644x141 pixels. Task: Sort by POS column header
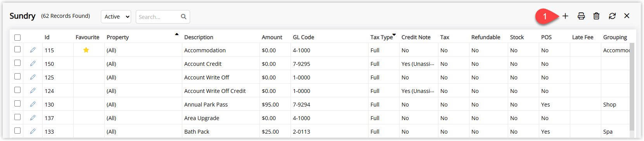point(546,37)
